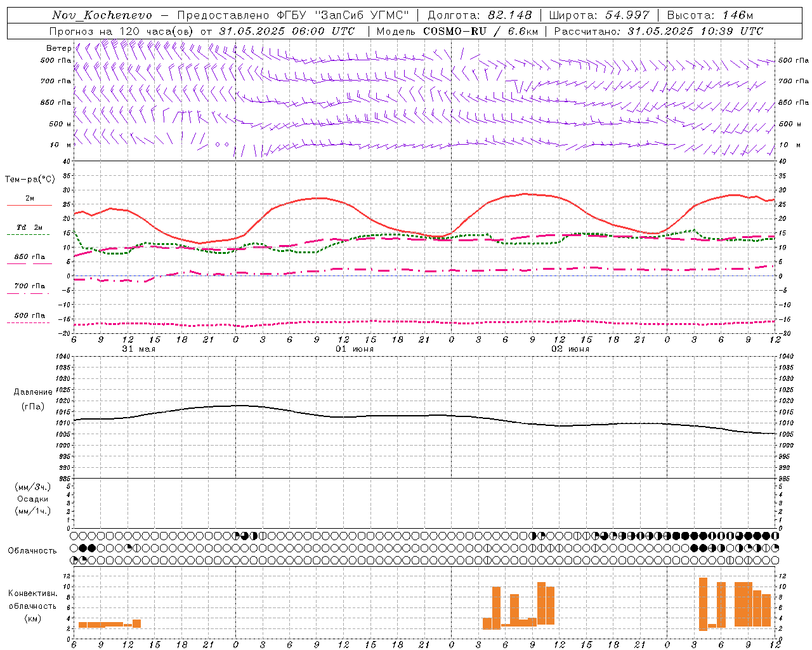This screenshot has height=650, width=812.
Task: Click the 40 value on left temperature axis
Action: 67,161
